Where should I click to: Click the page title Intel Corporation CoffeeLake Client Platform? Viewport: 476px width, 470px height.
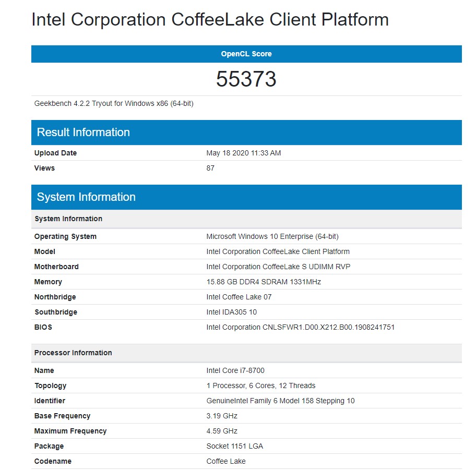coord(210,20)
